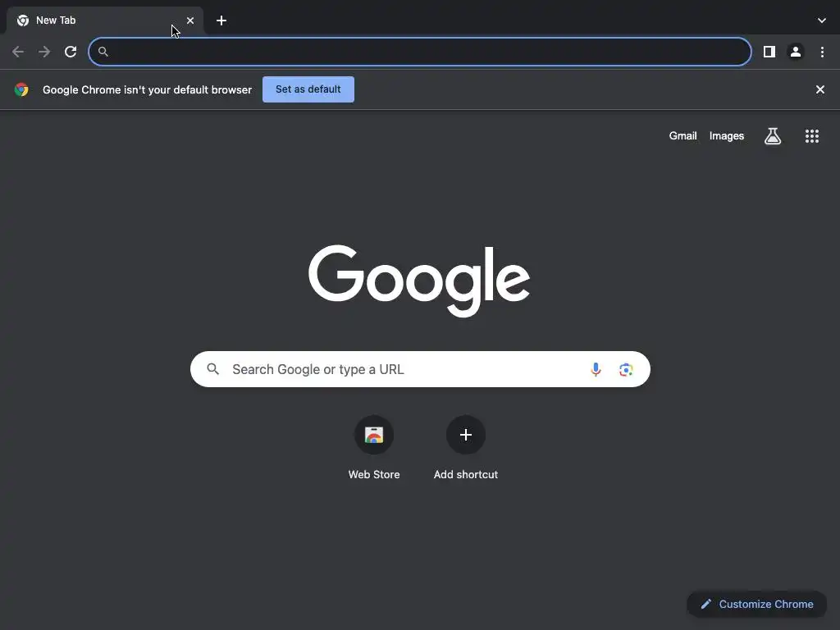Start voice search with microphone icon

596,369
